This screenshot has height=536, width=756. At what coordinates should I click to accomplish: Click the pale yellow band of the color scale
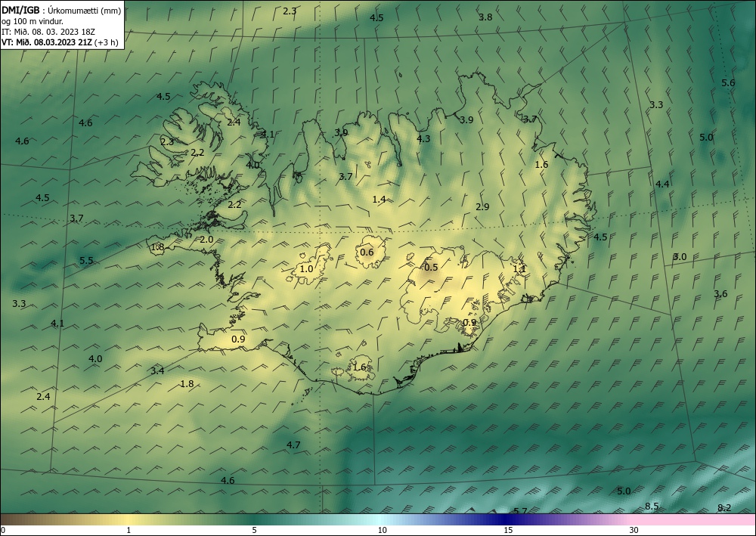click(x=129, y=519)
